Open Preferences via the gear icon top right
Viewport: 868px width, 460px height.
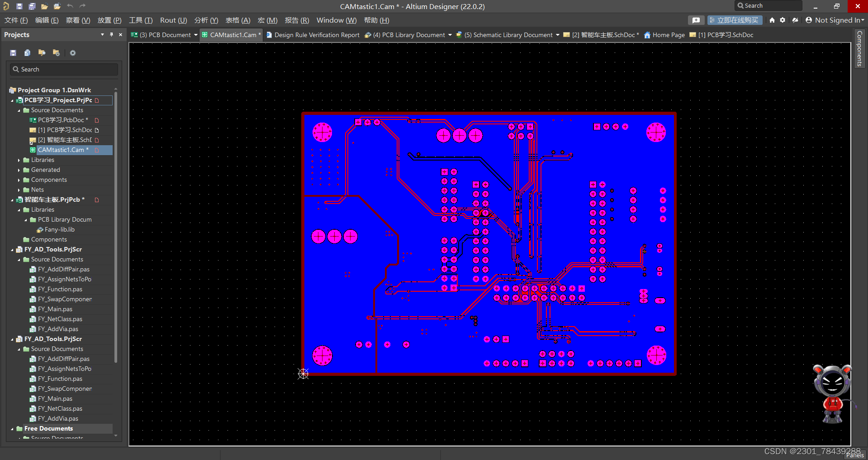(x=782, y=20)
